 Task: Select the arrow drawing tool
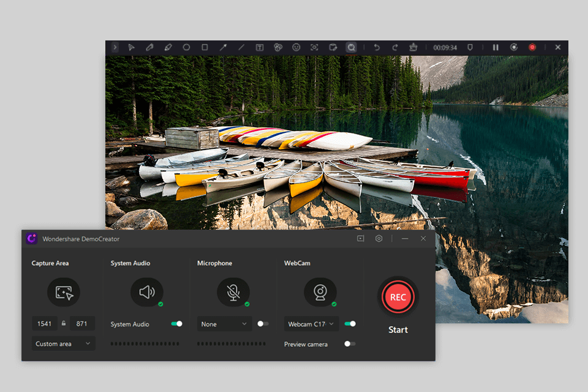point(223,48)
